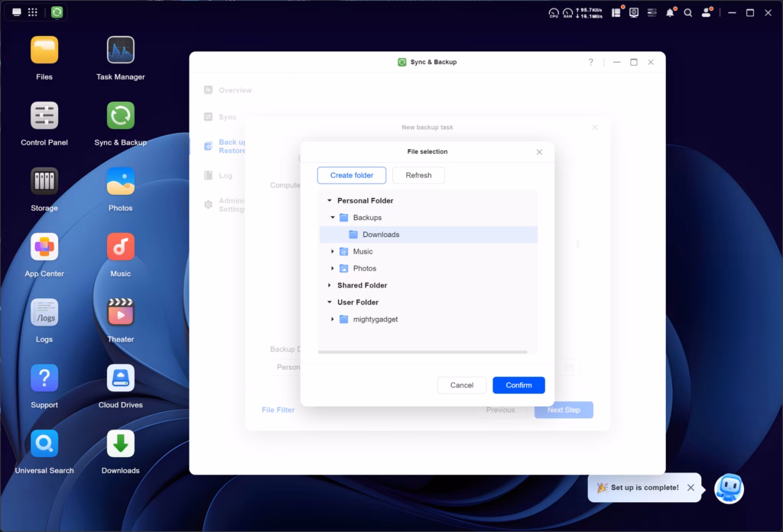
Task: Open the system search magnifier icon
Action: tap(688, 12)
